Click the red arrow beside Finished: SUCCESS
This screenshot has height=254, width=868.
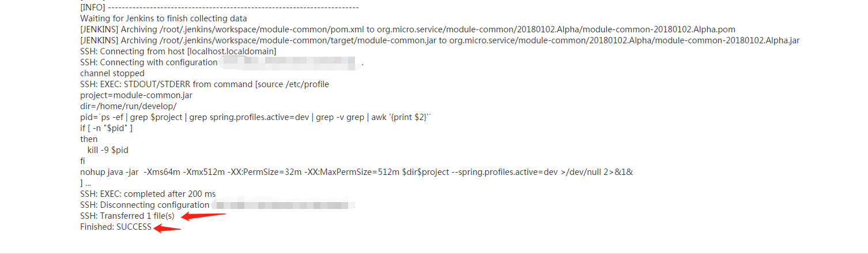pos(167,228)
